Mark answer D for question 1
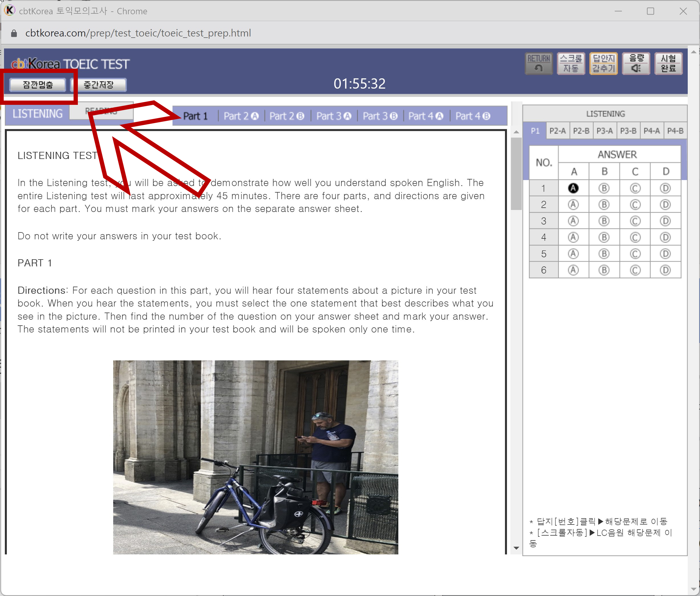This screenshot has height=596, width=700. point(665,188)
